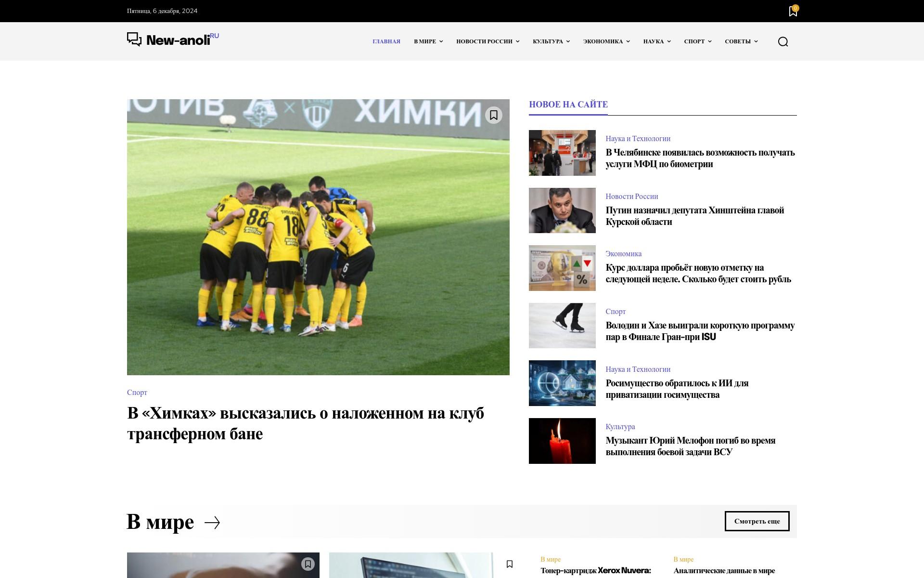Image resolution: width=924 pixels, height=578 pixels.
Task: Open the Экономика menu
Action: (606, 41)
